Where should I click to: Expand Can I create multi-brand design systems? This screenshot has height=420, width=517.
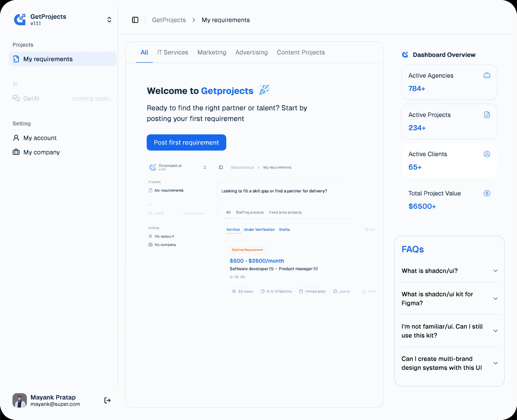tap(450, 363)
